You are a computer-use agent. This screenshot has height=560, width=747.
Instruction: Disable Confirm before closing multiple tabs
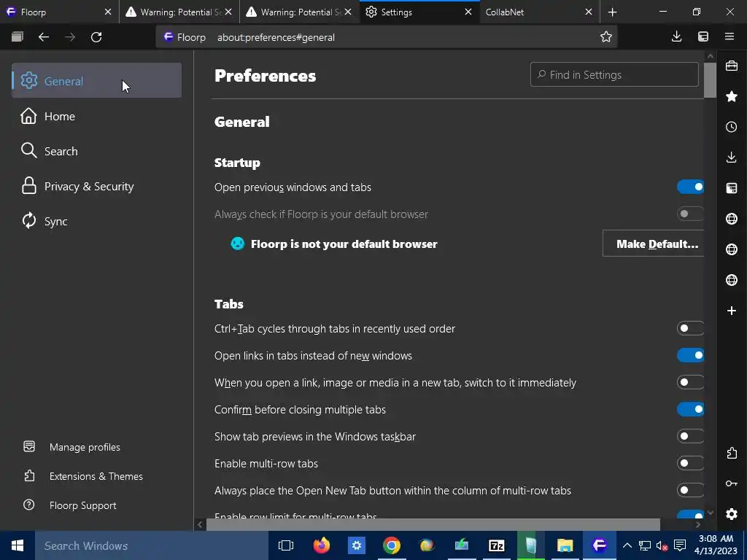click(x=690, y=409)
